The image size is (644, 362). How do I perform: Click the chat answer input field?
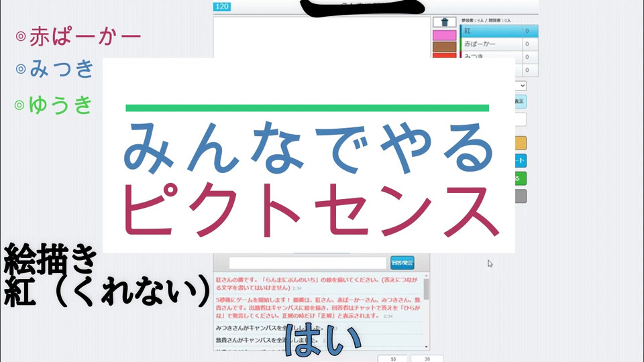coord(308,263)
